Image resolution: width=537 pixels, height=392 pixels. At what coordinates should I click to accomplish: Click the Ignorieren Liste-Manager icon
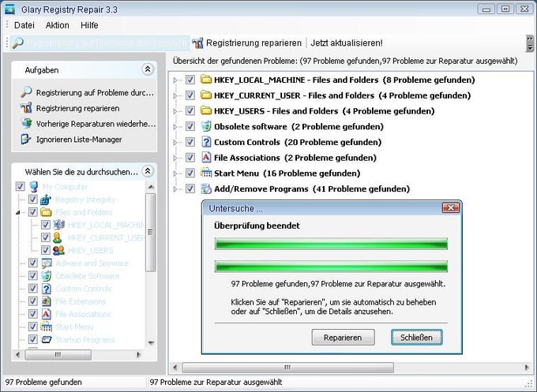click(x=26, y=140)
